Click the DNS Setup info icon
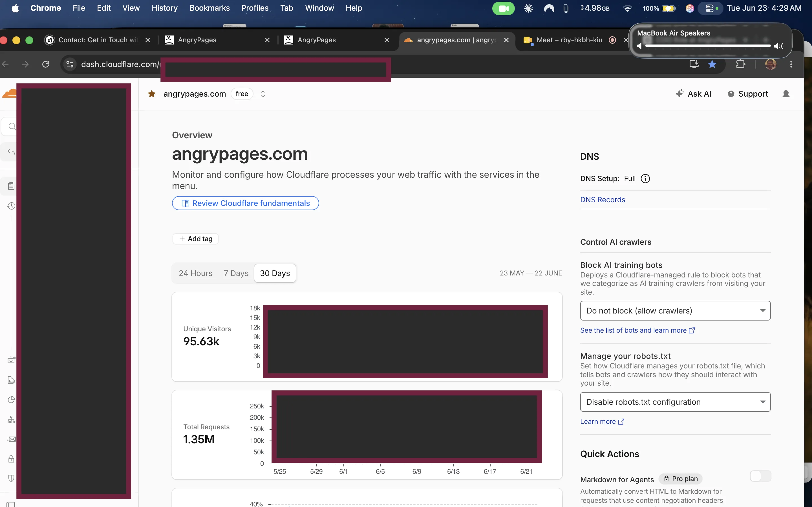Viewport: 812px width, 507px height. (x=645, y=179)
